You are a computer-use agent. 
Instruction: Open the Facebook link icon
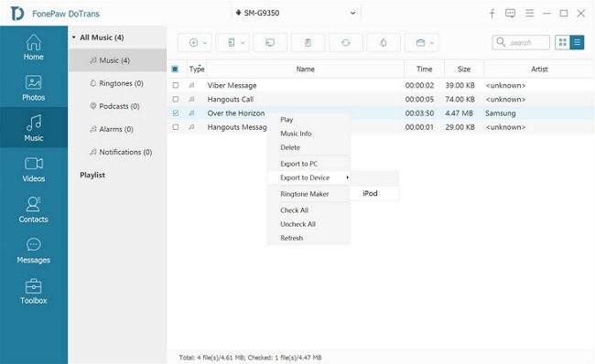(492, 14)
